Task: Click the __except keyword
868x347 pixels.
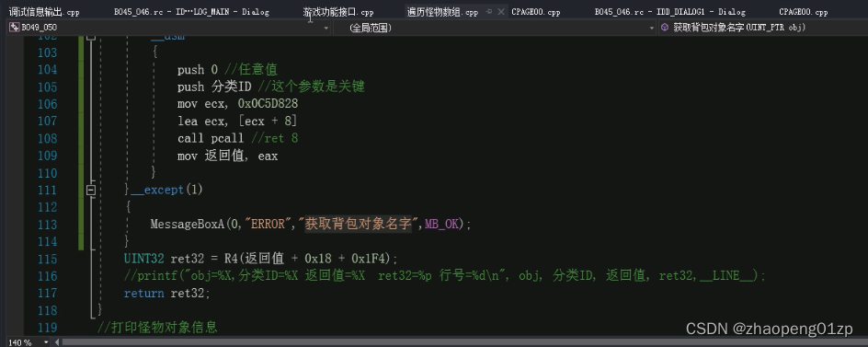Action: tap(156, 191)
